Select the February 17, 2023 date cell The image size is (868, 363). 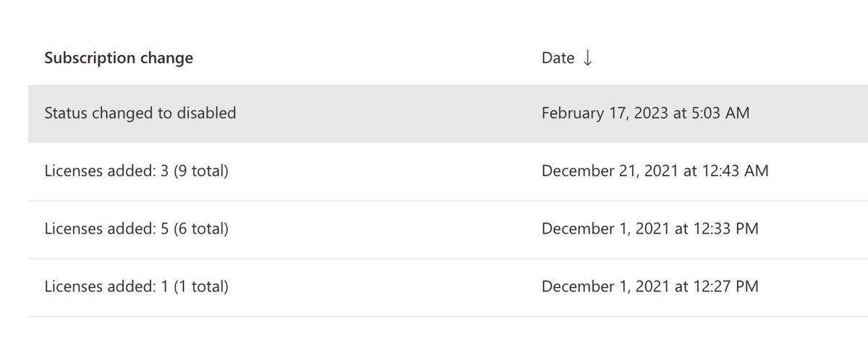coord(645,114)
